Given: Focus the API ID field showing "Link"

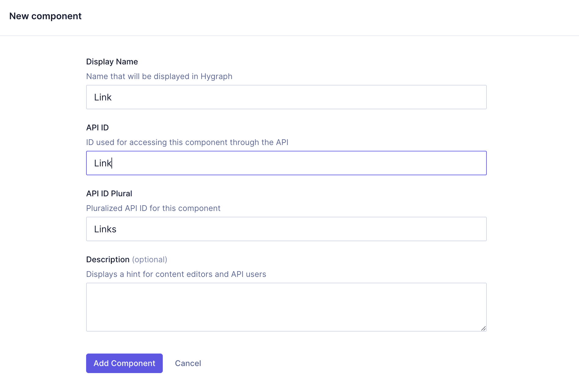Looking at the screenshot, I should [286, 163].
